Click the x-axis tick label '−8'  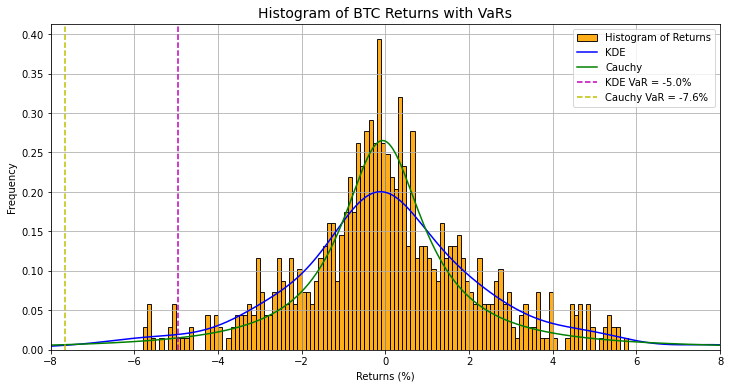51,361
